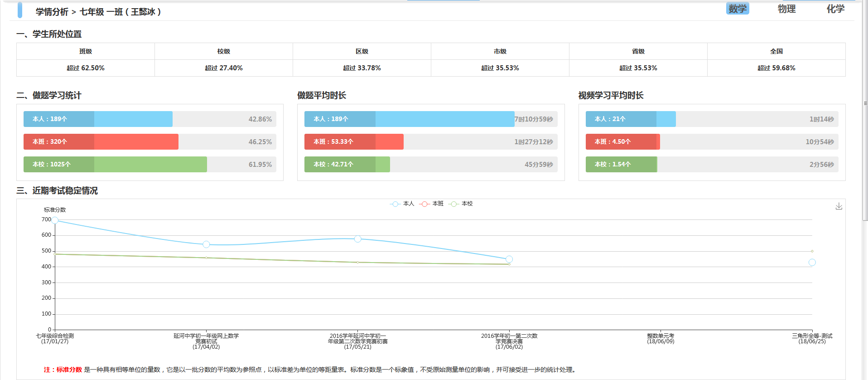Click the 42.86% value in 做题学习统计
This screenshot has height=380, width=868.
click(260, 119)
